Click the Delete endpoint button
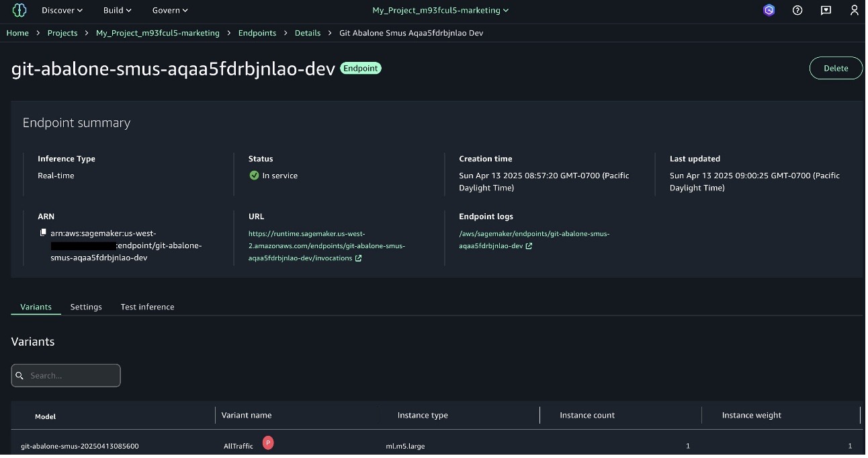The height and width of the screenshot is (458, 868). pos(836,68)
